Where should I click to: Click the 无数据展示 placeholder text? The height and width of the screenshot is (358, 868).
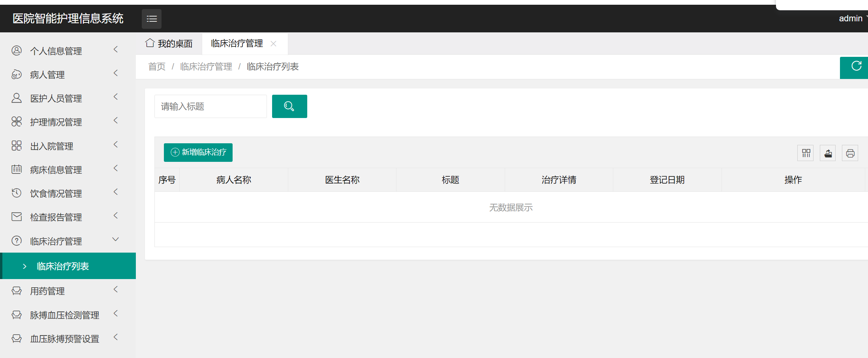[x=511, y=208]
